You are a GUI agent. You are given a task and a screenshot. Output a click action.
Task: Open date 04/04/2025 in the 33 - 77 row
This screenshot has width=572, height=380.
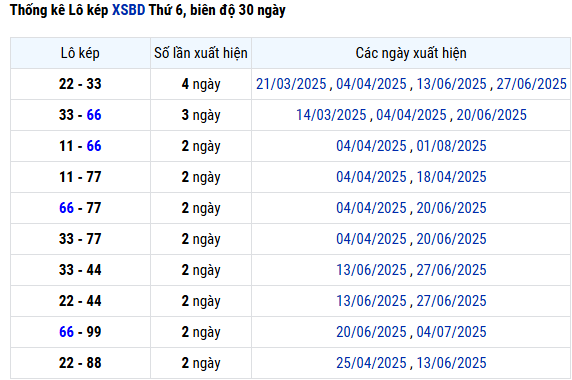click(x=371, y=239)
